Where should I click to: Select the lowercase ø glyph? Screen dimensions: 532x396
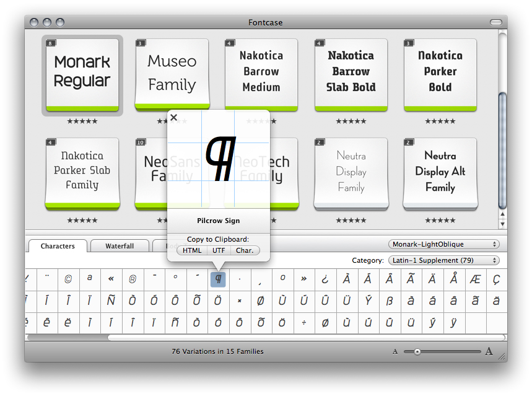pyautogui.click(x=325, y=323)
